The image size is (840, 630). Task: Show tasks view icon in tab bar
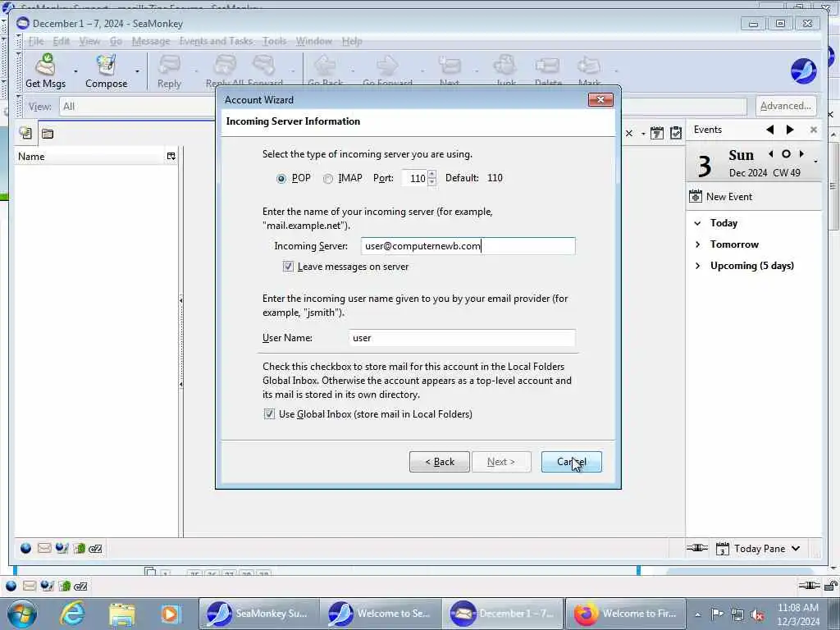[x=676, y=133]
